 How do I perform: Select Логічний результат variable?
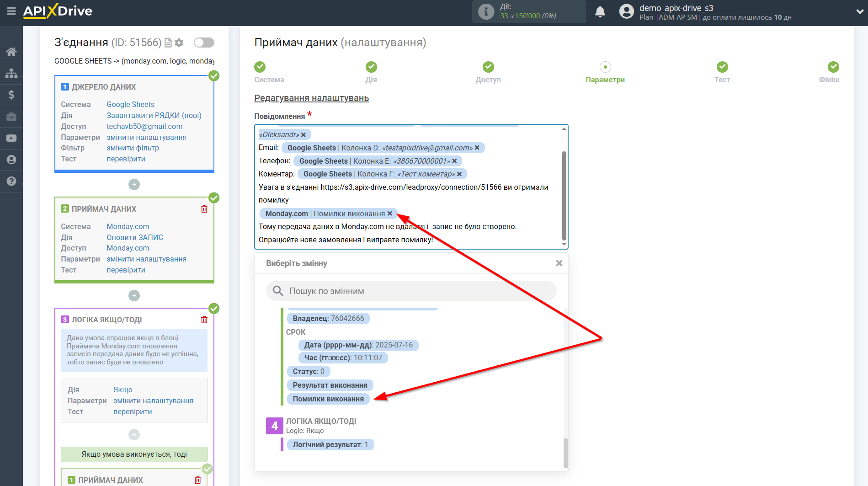pos(330,445)
